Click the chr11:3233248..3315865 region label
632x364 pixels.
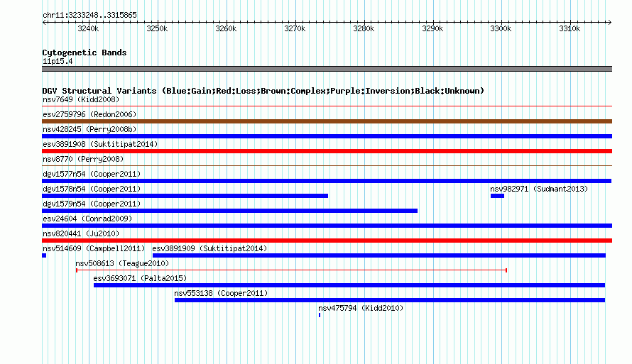[89, 15]
